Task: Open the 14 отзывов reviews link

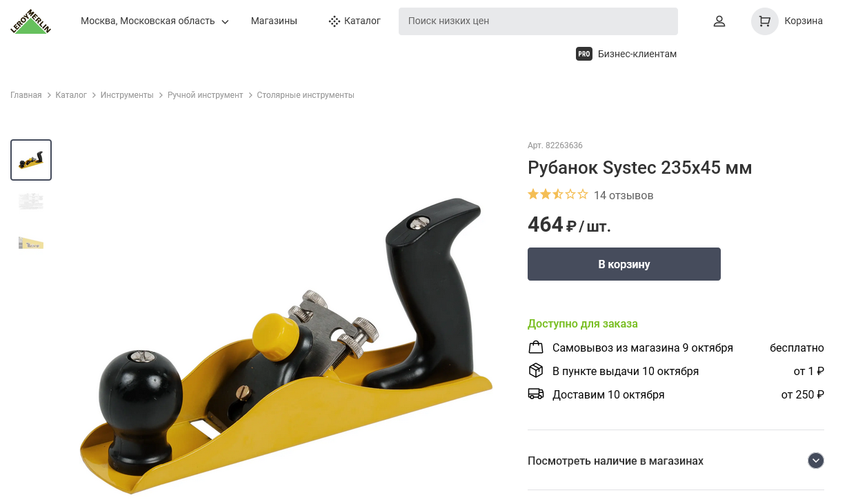Action: [624, 195]
